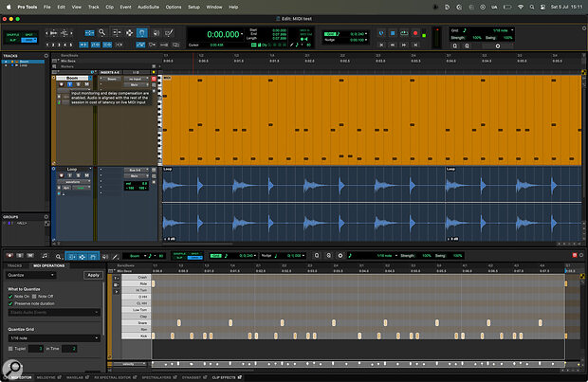Image resolution: width=588 pixels, height=382 pixels.
Task: Mute the Boom track
Action: click(86, 84)
